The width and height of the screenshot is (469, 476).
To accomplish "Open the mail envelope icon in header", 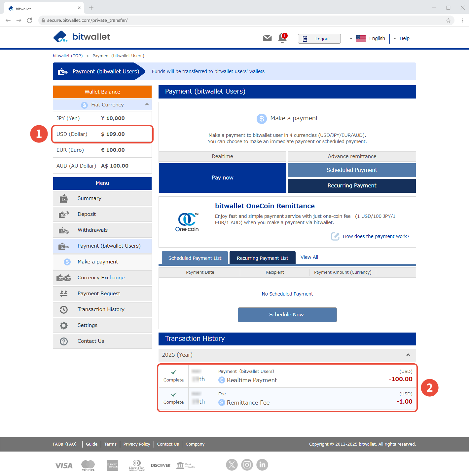I will 267,38.
